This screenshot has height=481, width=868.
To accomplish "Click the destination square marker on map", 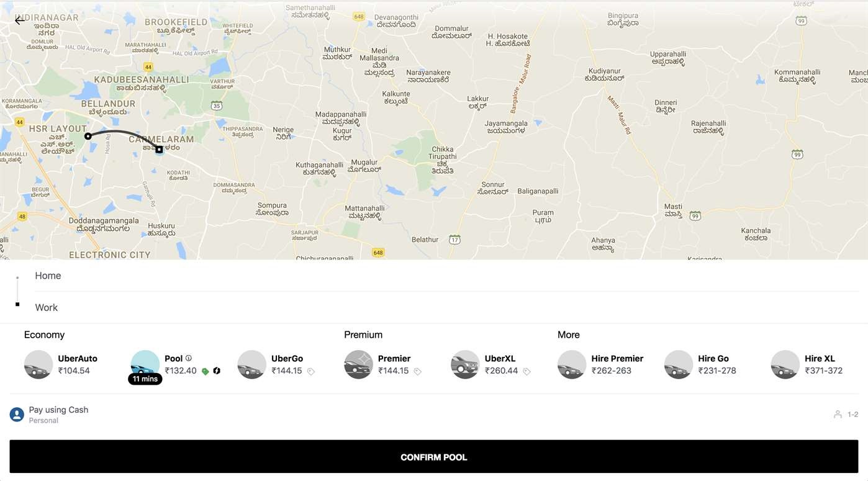I will point(160,150).
